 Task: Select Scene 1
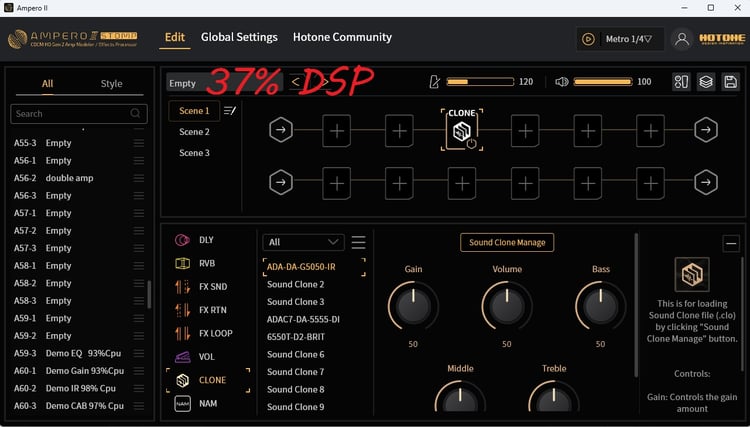pos(194,111)
